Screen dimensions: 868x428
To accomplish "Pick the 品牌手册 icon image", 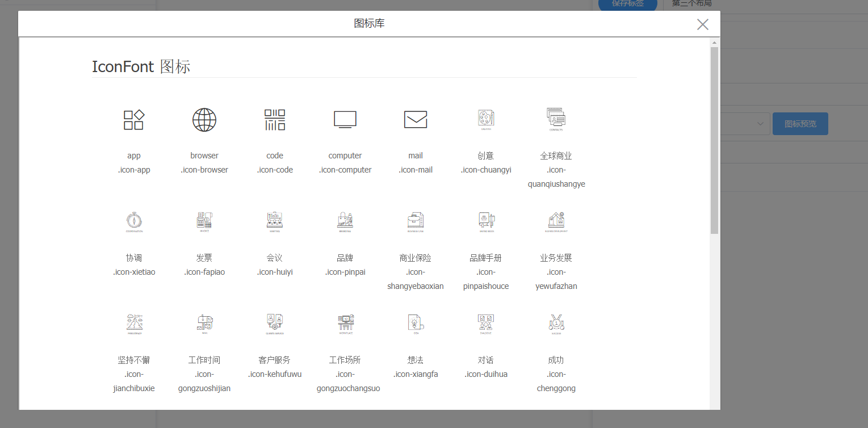I will coord(486,222).
